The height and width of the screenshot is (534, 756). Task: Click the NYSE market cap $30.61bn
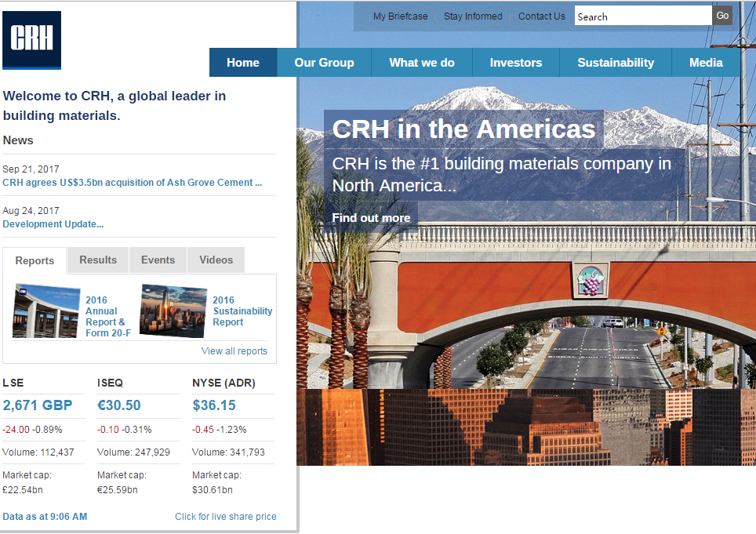[213, 489]
